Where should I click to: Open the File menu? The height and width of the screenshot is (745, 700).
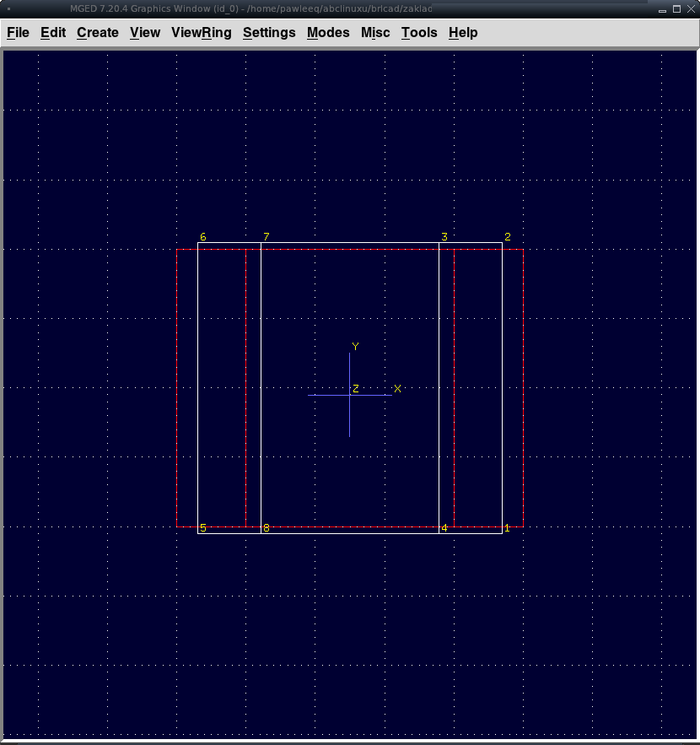tap(18, 33)
